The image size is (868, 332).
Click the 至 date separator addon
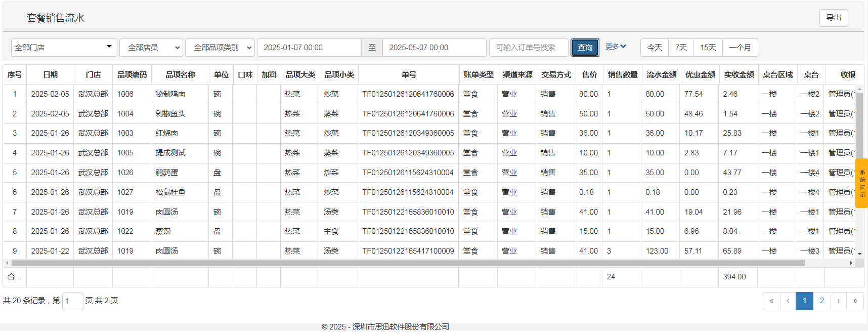point(372,48)
